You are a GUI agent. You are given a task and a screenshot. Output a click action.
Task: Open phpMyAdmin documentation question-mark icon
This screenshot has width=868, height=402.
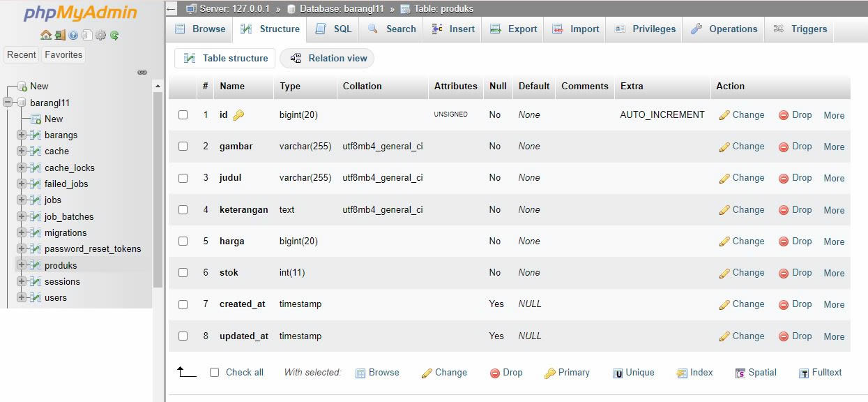click(x=73, y=35)
